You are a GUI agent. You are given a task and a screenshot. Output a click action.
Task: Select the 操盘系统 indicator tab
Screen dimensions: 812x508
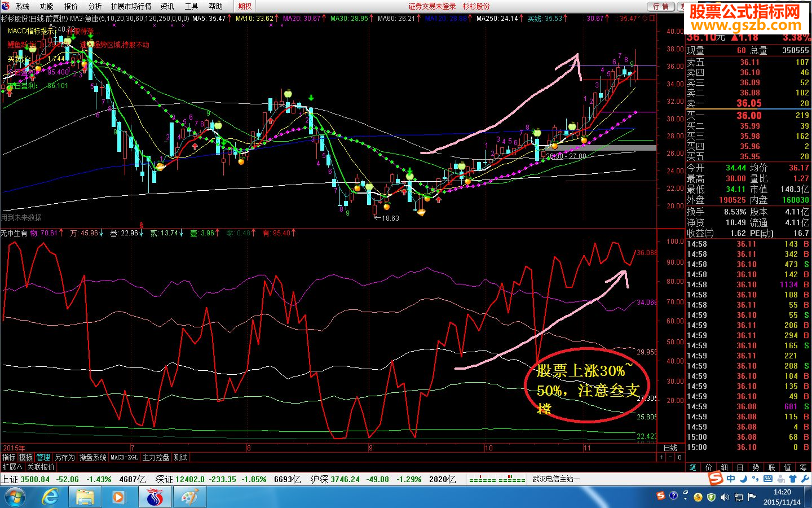[92, 457]
